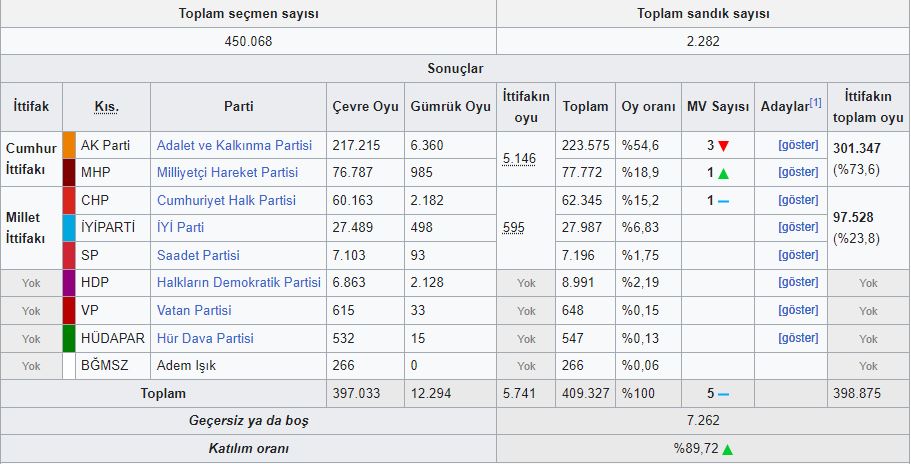Click the Kıs. column header abbreviation
This screenshot has height=464, width=911.
click(x=106, y=107)
